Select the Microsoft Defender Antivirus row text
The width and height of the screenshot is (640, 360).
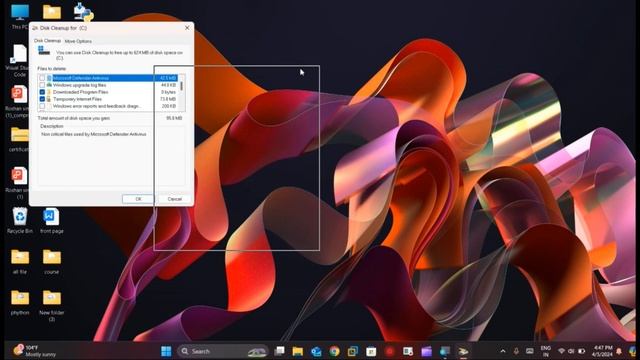point(81,78)
